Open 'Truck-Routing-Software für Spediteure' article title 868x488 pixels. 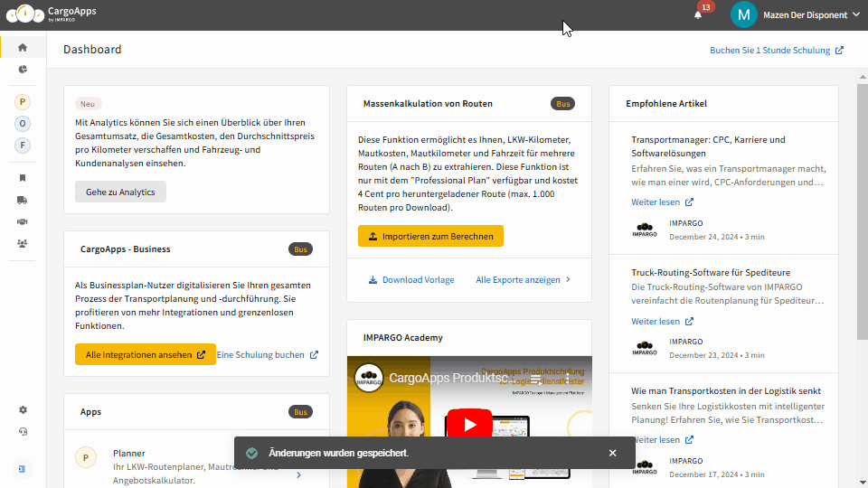coord(711,273)
